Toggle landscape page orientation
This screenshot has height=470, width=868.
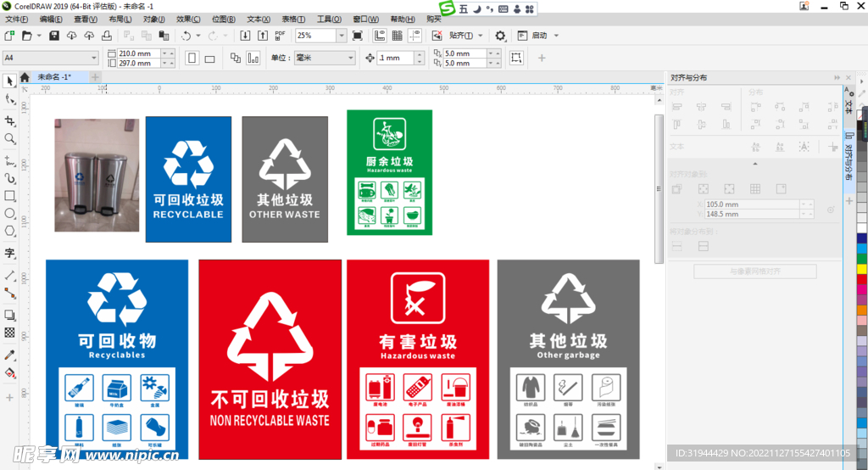pos(210,58)
